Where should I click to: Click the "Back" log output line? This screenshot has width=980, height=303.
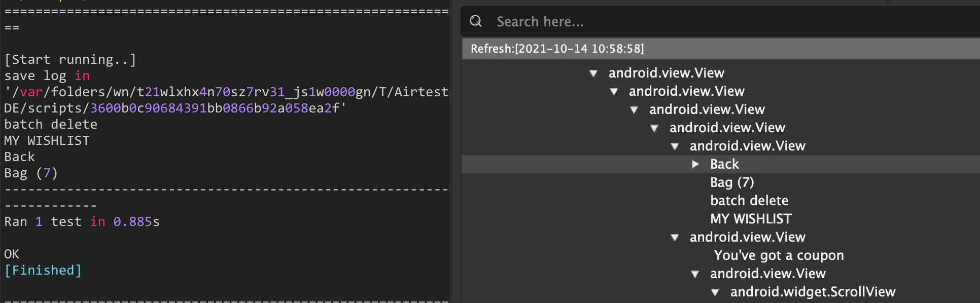pyautogui.click(x=19, y=157)
